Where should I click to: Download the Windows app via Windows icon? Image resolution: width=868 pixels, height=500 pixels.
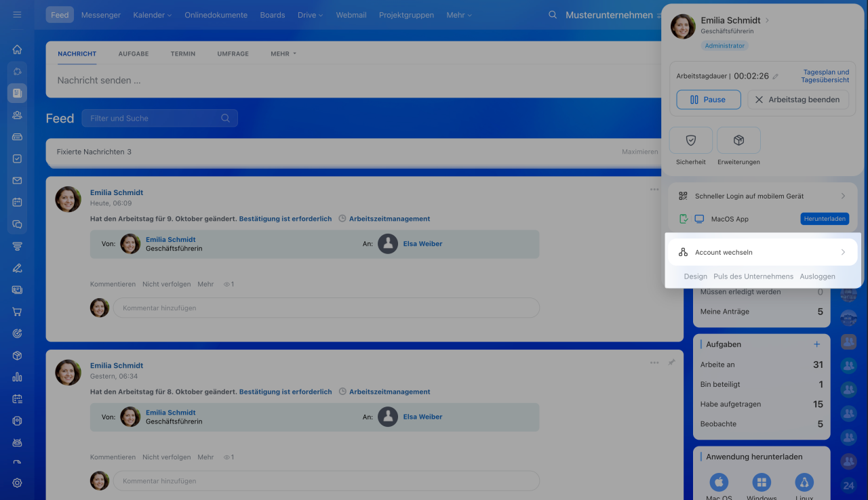tap(762, 482)
